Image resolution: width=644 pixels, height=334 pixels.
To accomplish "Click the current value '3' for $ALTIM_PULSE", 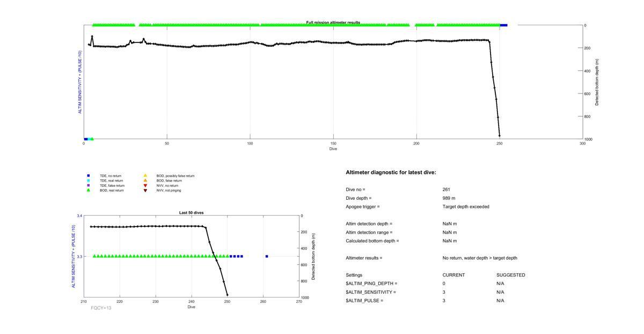I will coord(444,301).
